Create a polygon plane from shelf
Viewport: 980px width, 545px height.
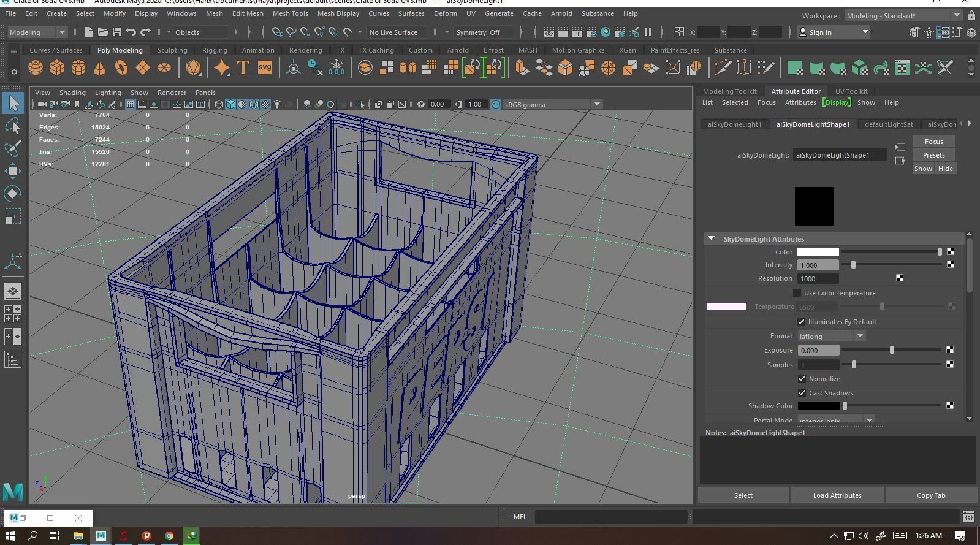point(143,67)
